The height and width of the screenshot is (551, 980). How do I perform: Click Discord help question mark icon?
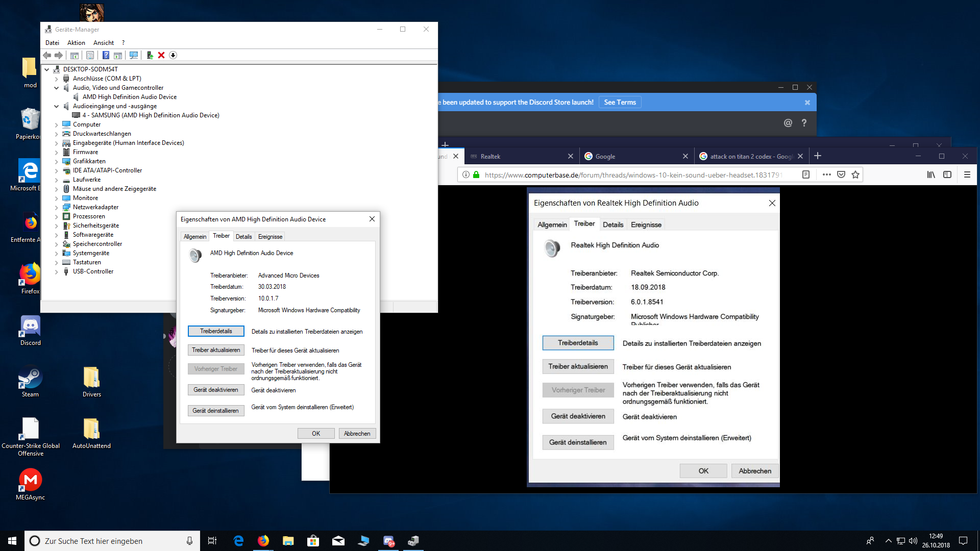coord(804,123)
